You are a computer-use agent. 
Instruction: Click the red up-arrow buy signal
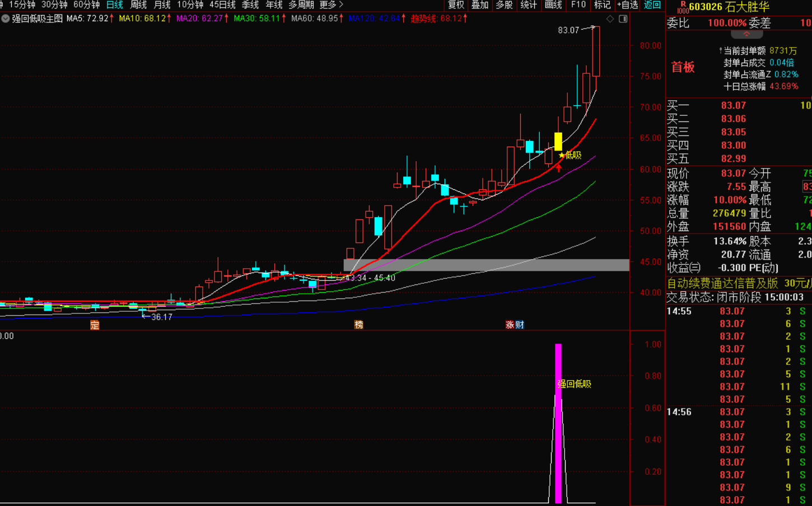pos(558,167)
